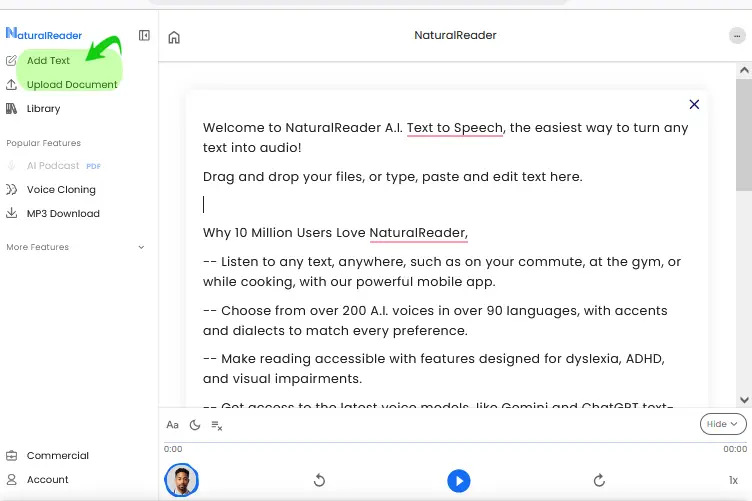Image resolution: width=752 pixels, height=501 pixels.
Task: Open voice selection via avatar thumbnail
Action: 182,480
